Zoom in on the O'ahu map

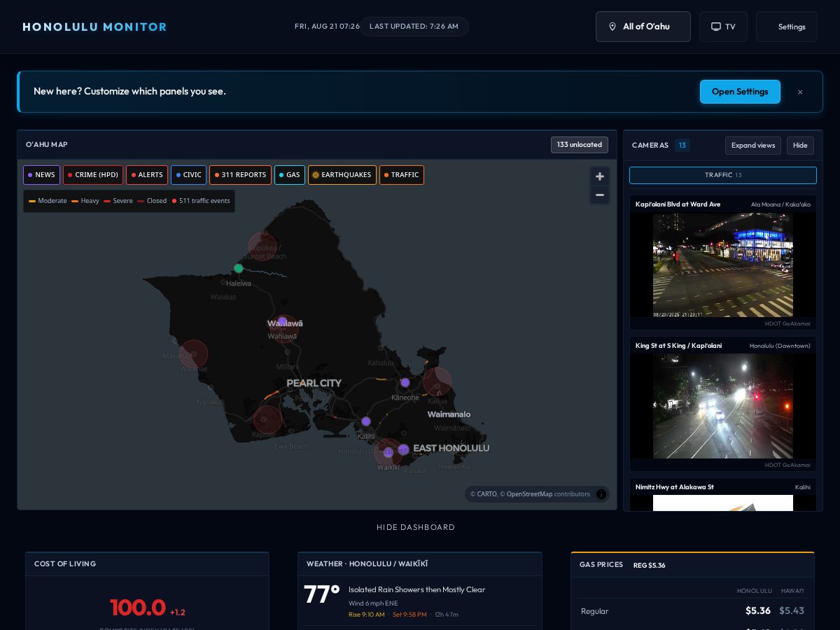click(600, 176)
